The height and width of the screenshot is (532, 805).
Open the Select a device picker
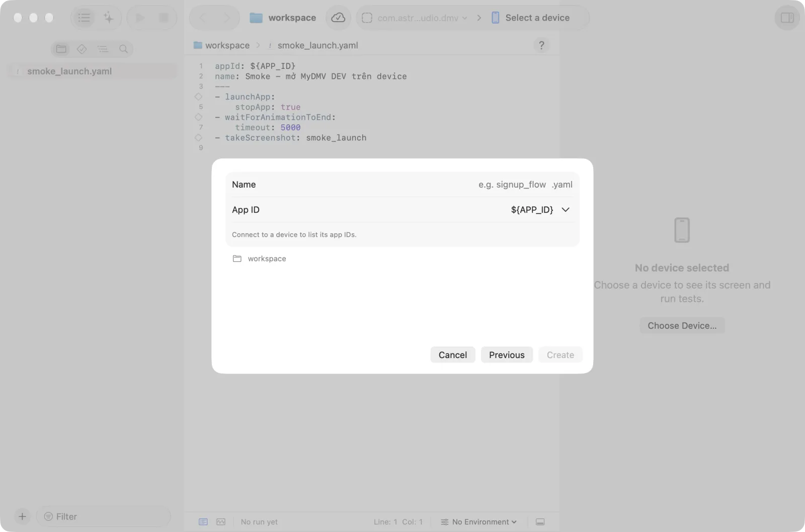530,18
